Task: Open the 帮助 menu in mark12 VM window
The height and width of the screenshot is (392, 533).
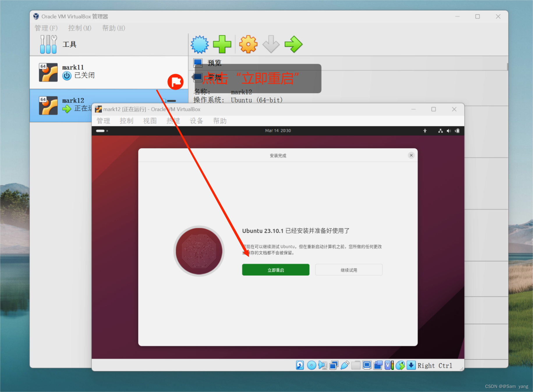Action: tap(220, 121)
